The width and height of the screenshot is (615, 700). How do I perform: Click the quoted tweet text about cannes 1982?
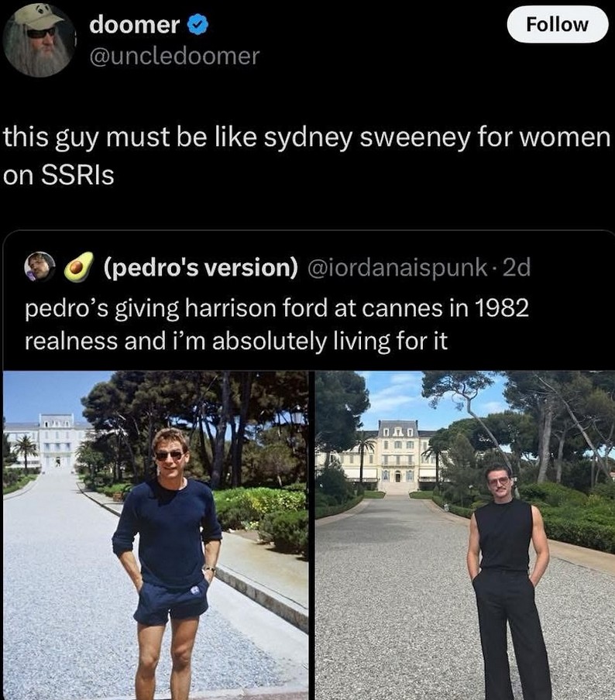tap(277, 324)
